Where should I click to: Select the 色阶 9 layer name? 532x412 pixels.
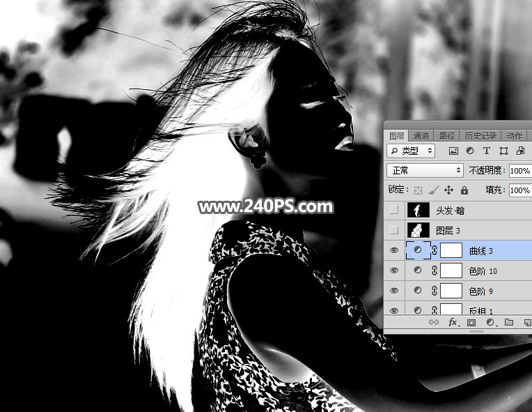click(x=480, y=291)
